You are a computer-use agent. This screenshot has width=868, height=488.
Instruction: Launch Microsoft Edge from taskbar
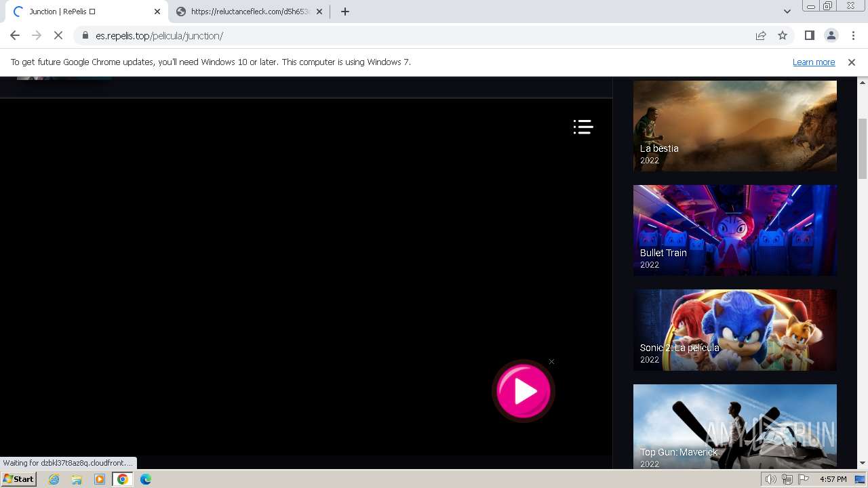146,479
